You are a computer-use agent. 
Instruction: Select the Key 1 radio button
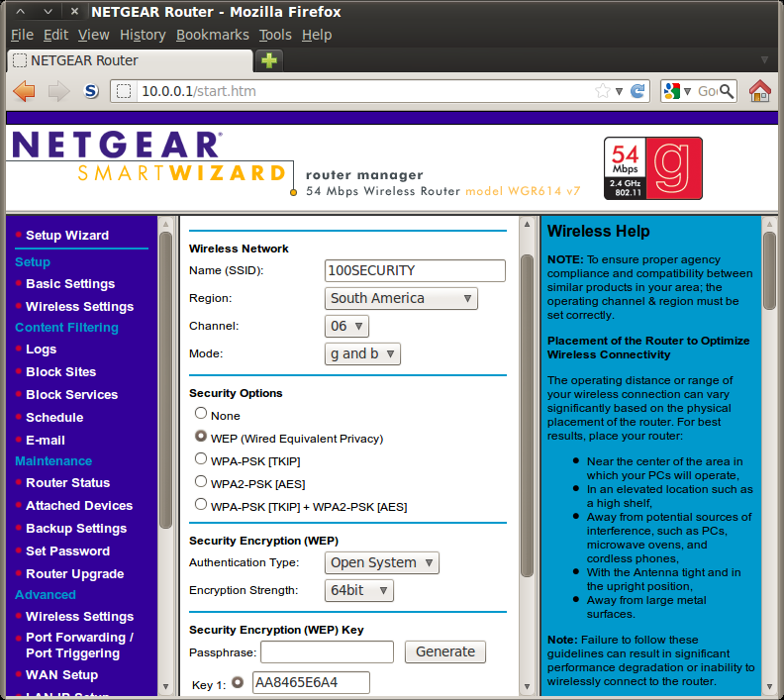[238, 682]
